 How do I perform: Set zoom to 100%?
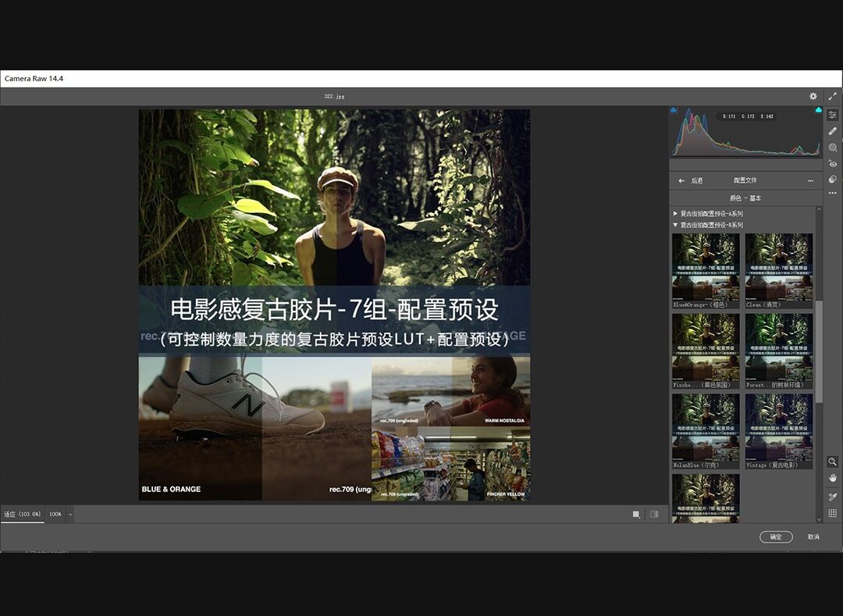(x=55, y=514)
